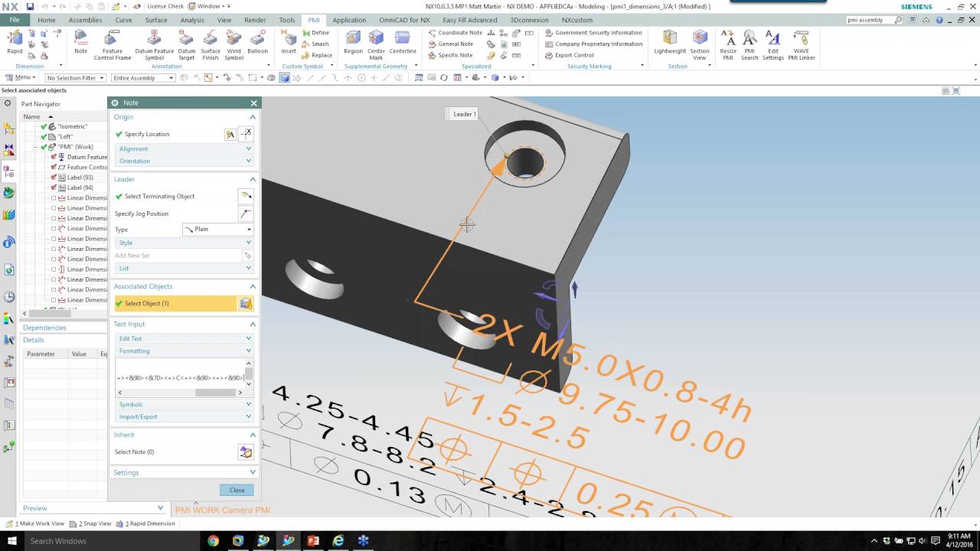This screenshot has width=980, height=551.
Task: Open WAVE PMI Linker
Action: [x=801, y=45]
